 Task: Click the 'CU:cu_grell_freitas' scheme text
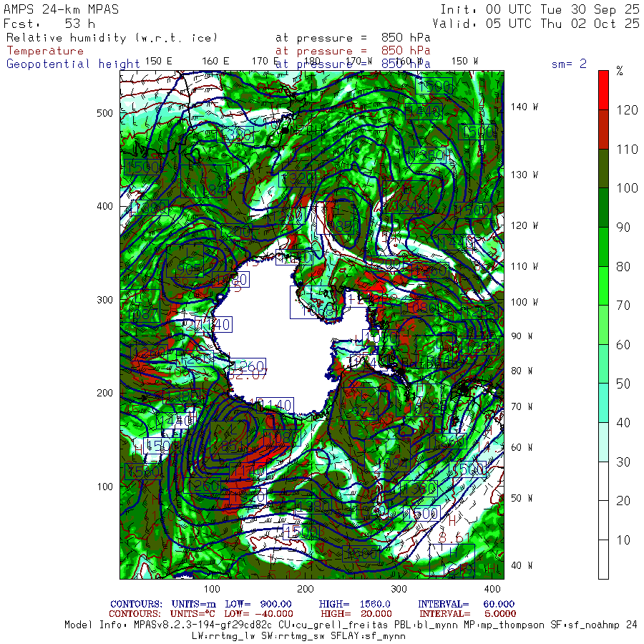pyautogui.click(x=333, y=625)
